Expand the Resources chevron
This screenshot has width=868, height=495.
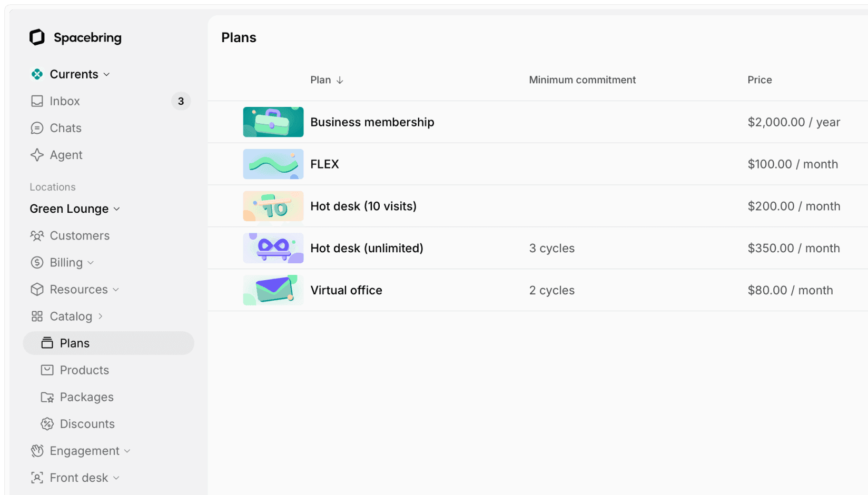click(116, 290)
